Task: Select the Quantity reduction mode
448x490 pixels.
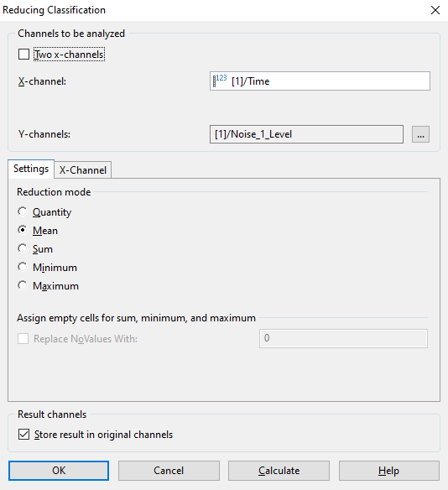Action: tap(23, 211)
